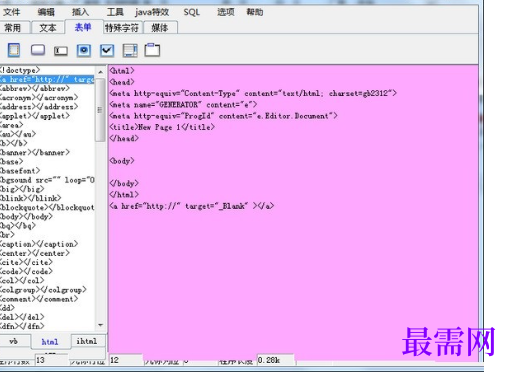Click the status field showing 0.28k
The width and height of the screenshot is (514, 373).
pyautogui.click(x=275, y=360)
